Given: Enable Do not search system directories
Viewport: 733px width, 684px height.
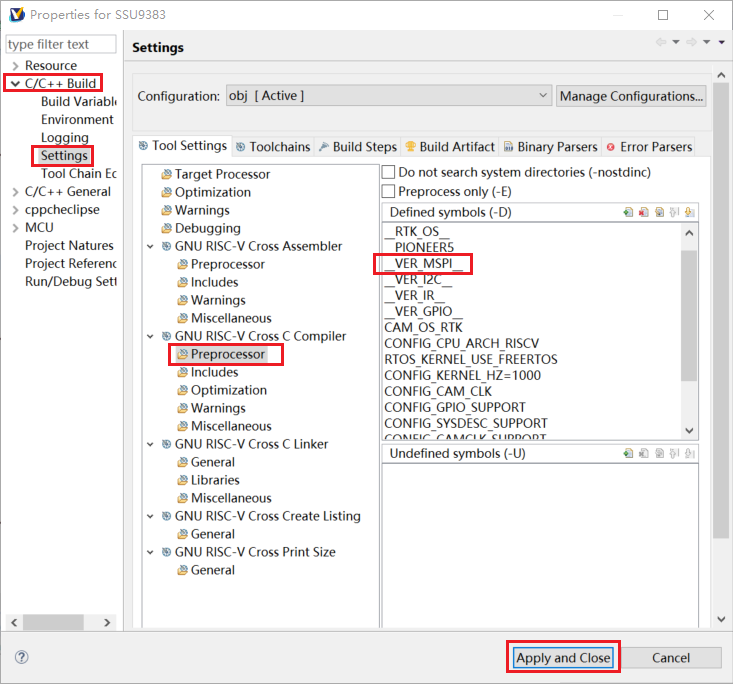Looking at the screenshot, I should coord(389,173).
